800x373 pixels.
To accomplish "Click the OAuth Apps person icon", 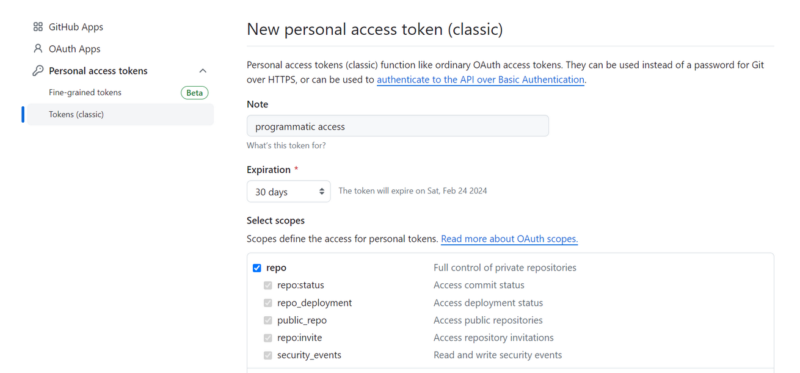I will tap(38, 49).
